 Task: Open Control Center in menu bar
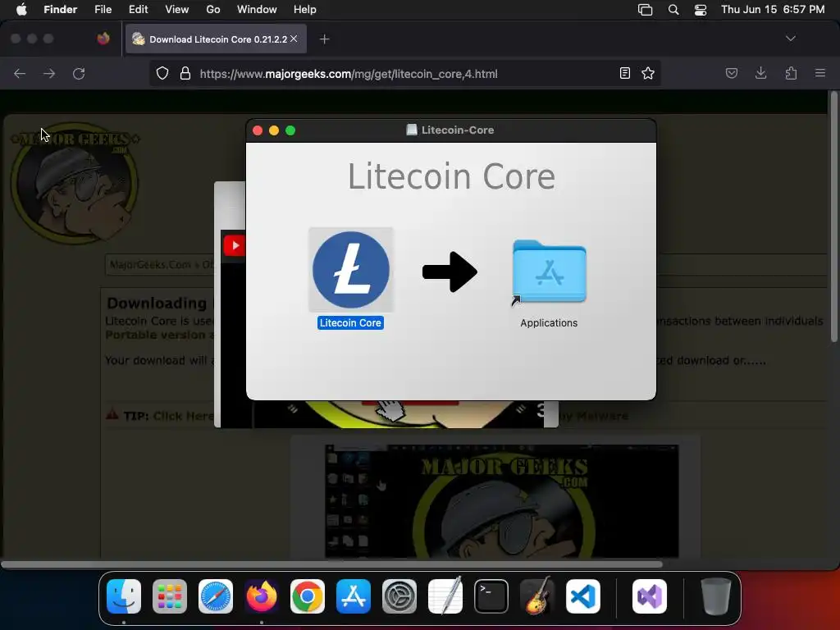(701, 10)
